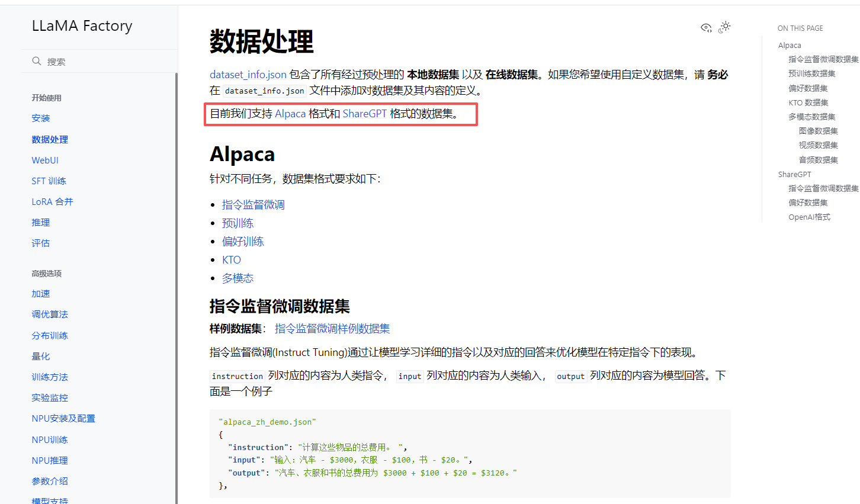Click the search magnifier icon

click(37, 61)
